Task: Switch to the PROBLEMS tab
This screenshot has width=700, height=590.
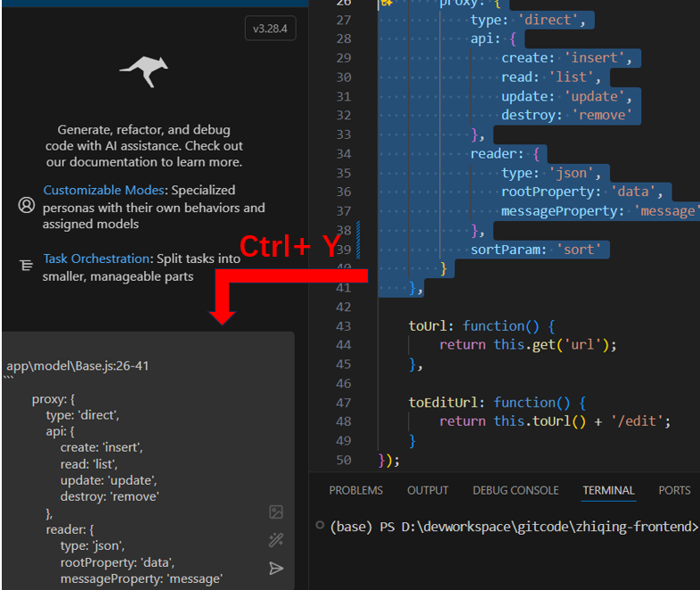Action: point(356,490)
